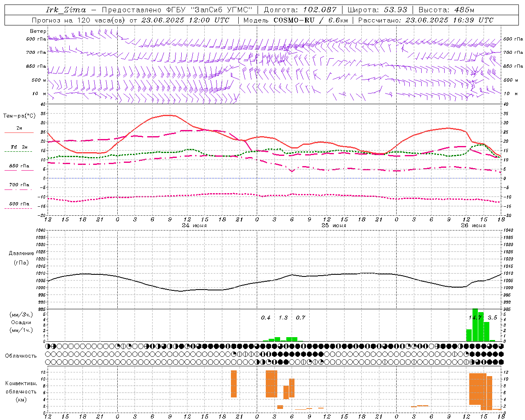Click the "(мм/3ч.)" precipitation unit label
This screenshot has height=420, width=525.
(x=21, y=315)
